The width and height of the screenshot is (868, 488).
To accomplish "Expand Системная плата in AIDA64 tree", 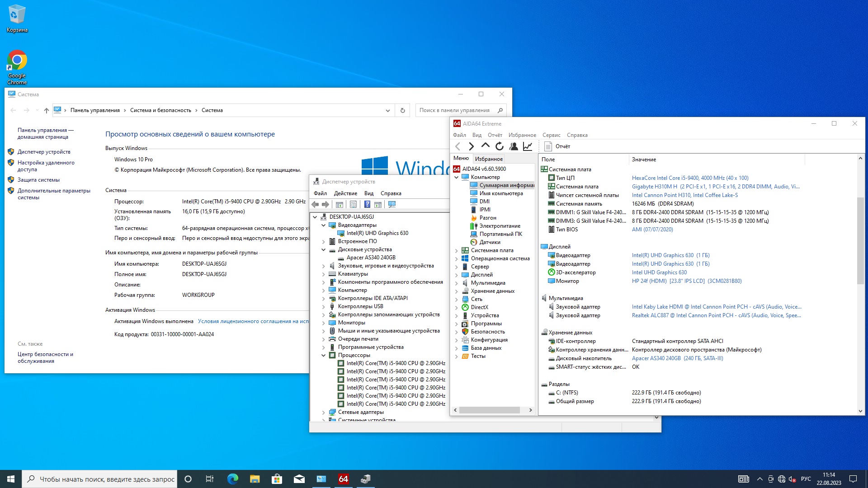I will point(456,250).
